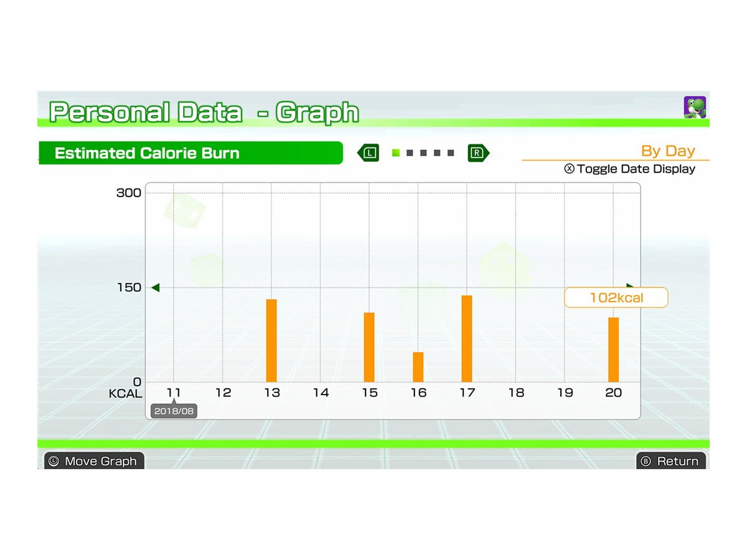This screenshot has height=560, width=747.
Task: Select the Estimated Calorie Burn header tab
Action: (190, 153)
